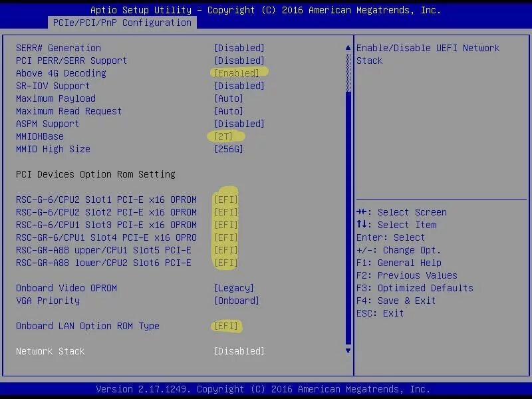Select the SERR# Generation option
Image resolution: width=532 pixels, height=399 pixels.
(x=59, y=48)
